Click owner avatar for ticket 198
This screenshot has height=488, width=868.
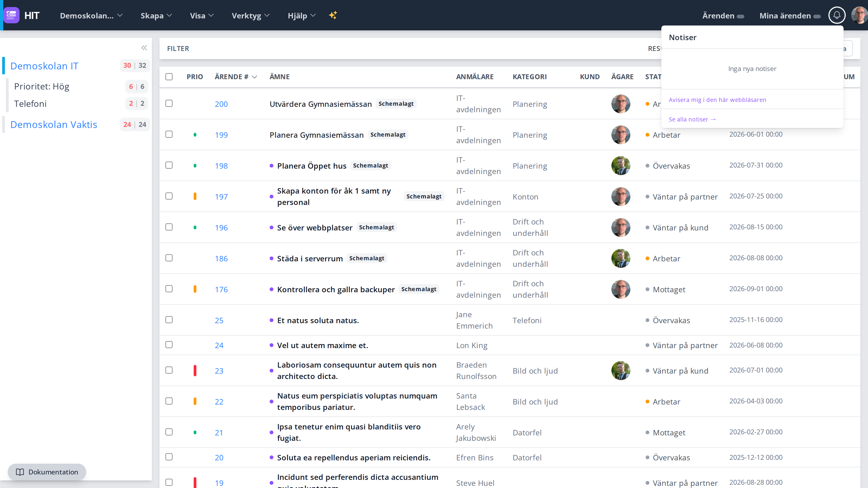[621, 166]
